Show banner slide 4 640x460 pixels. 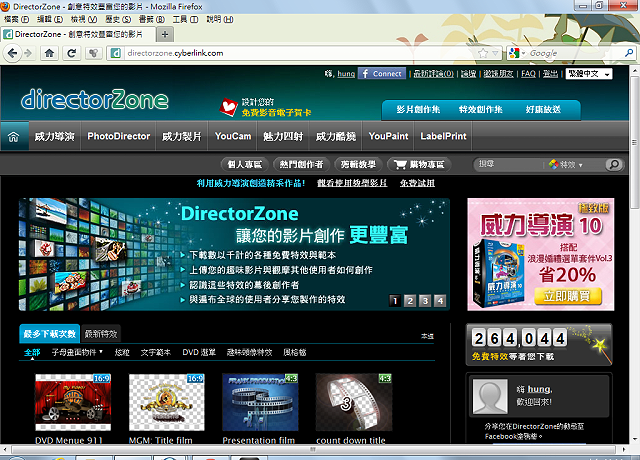[x=440, y=301]
